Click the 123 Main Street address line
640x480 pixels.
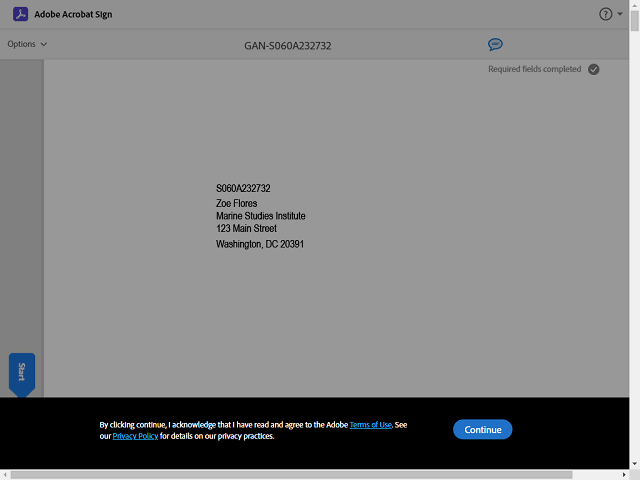[246, 229]
